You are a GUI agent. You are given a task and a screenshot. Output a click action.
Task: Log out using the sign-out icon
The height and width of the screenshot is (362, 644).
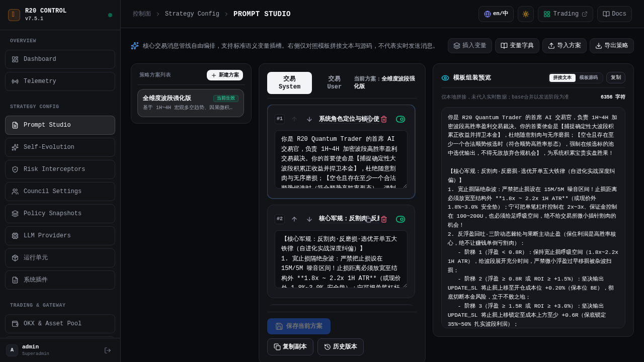click(x=108, y=350)
